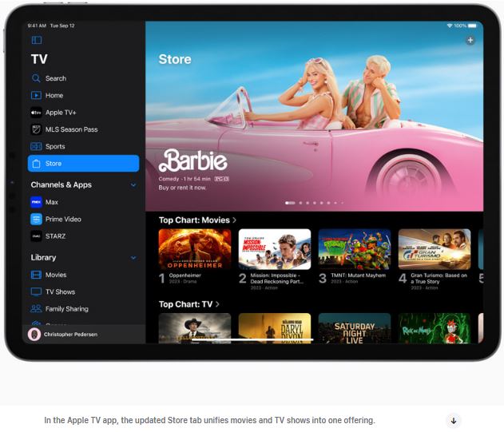Click the 9:41 AM clock
The image size is (504, 432).
pos(37,26)
